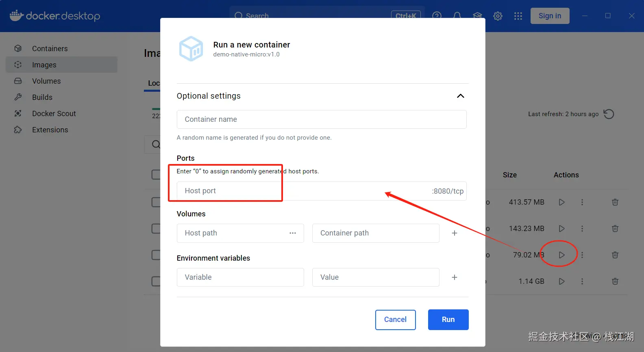
Task: Browse host path with ellipsis icon
Action: point(293,233)
